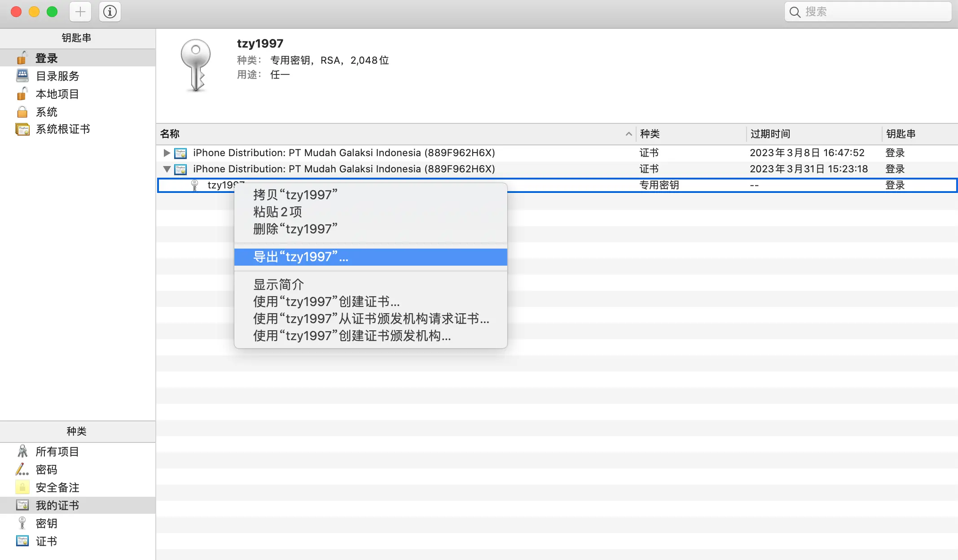Open the 系统根证书 keychain
The image size is (958, 560).
click(x=62, y=129)
